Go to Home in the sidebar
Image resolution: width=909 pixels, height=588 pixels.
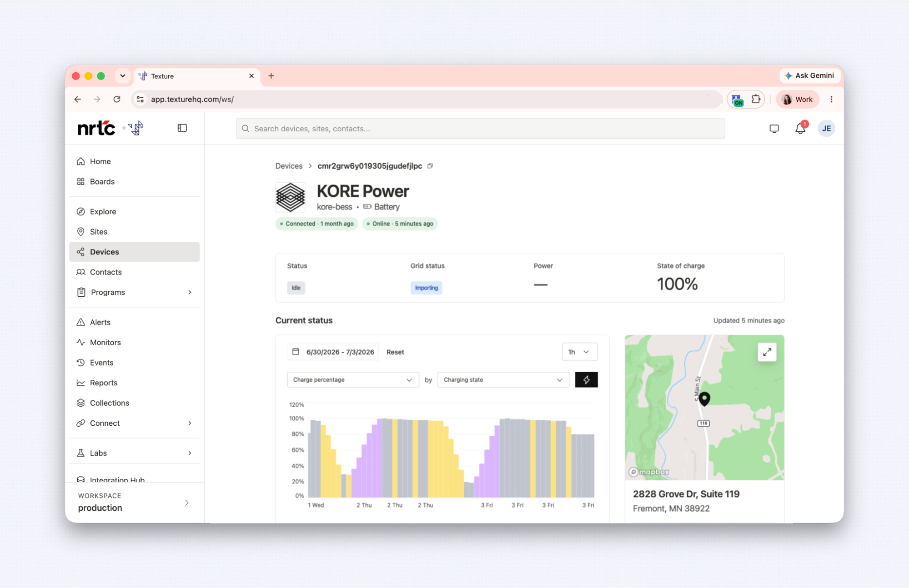[134, 161]
